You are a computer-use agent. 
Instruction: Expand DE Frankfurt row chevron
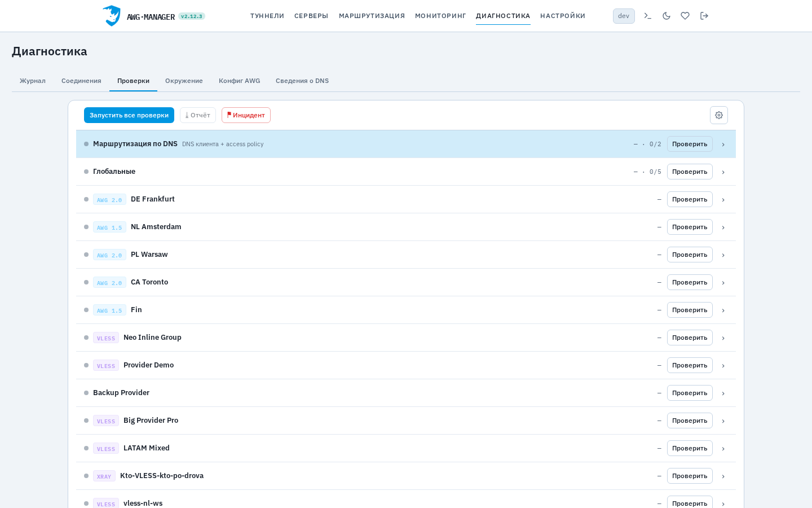click(723, 200)
